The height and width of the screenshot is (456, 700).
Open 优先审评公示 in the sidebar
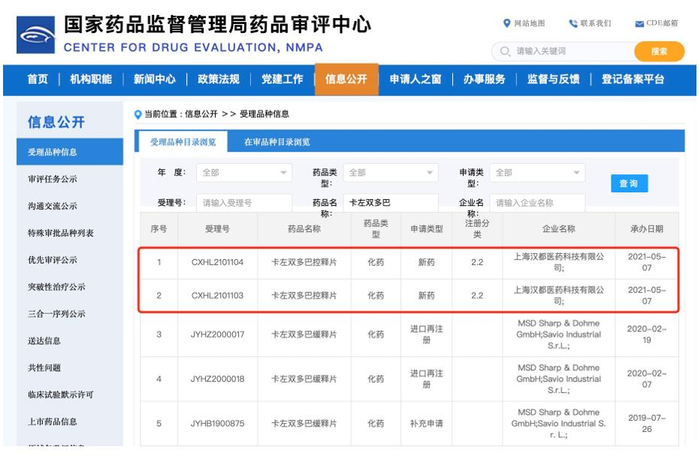[x=52, y=260]
